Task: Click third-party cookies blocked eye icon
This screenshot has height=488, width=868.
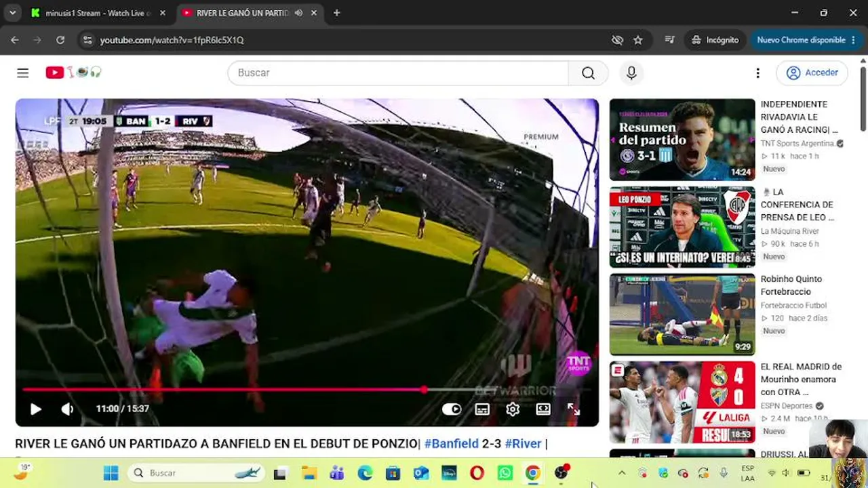Action: 617,40
